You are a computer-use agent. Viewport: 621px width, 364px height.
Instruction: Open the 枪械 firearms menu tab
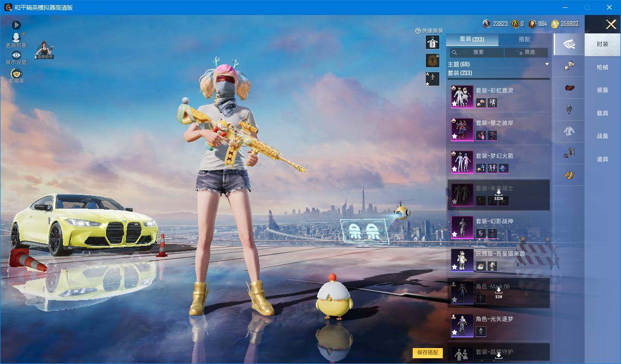click(x=602, y=67)
